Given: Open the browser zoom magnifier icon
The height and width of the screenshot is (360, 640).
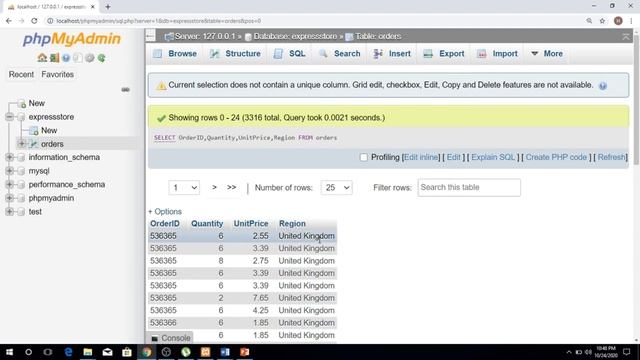Looking at the screenshot, I should pos(589,21).
